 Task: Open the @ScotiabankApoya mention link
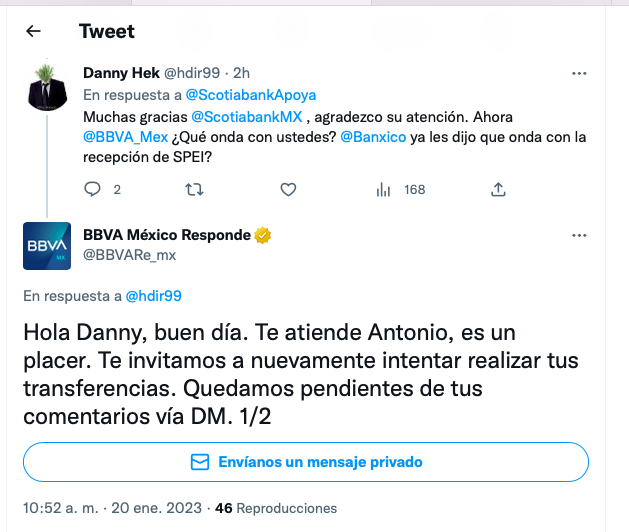click(x=251, y=95)
